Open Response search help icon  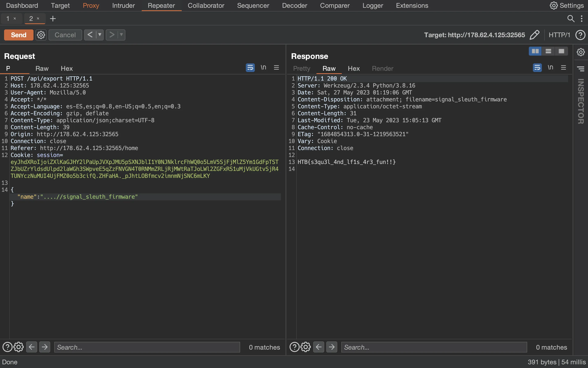click(x=294, y=347)
